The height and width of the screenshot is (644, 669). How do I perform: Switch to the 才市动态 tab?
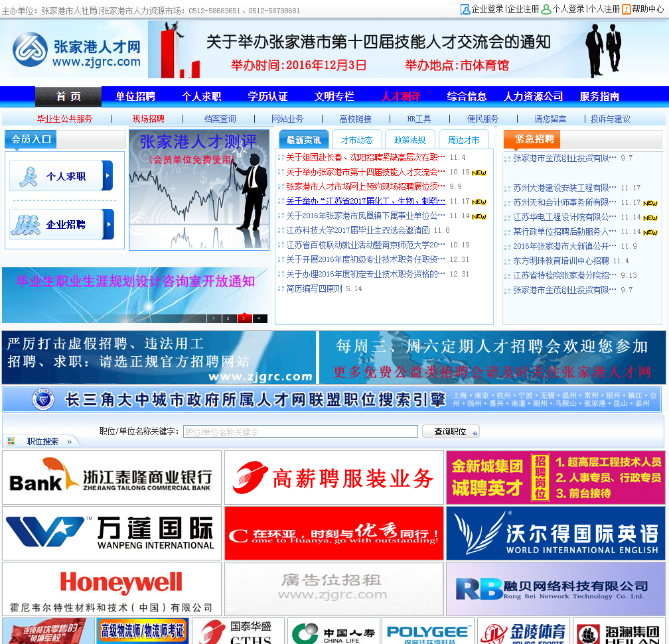pyautogui.click(x=356, y=140)
